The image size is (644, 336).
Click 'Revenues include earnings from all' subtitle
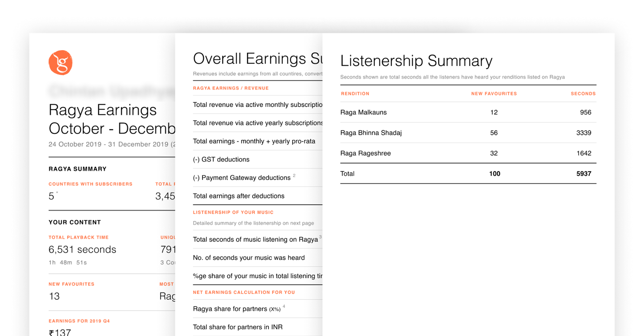(x=258, y=74)
